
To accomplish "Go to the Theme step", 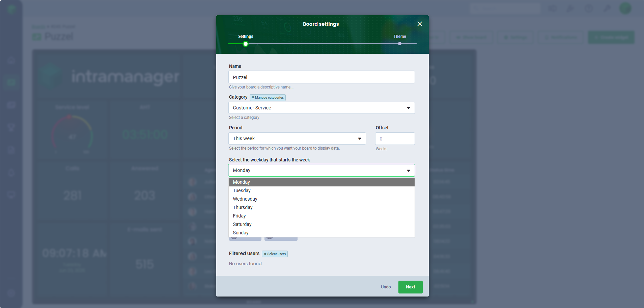I will [x=400, y=44].
